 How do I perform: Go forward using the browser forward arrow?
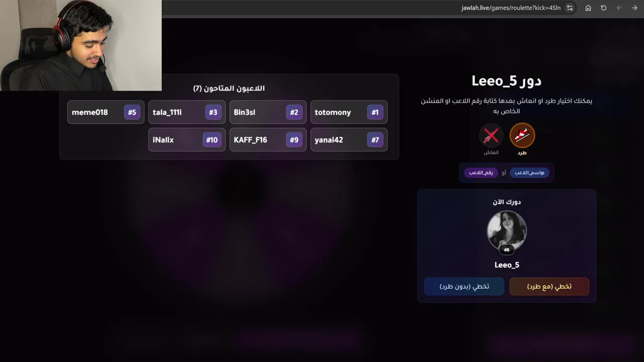634,8
